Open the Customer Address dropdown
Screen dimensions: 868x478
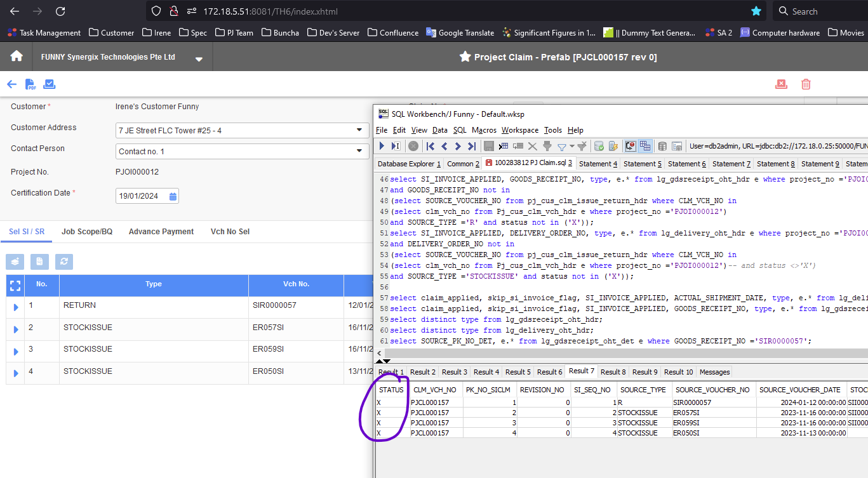pos(359,131)
